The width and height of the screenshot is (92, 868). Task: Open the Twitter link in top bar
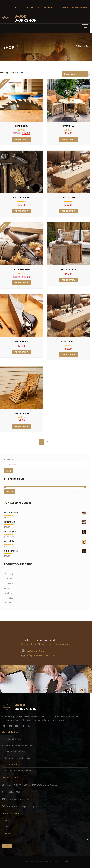click(x=32, y=7)
